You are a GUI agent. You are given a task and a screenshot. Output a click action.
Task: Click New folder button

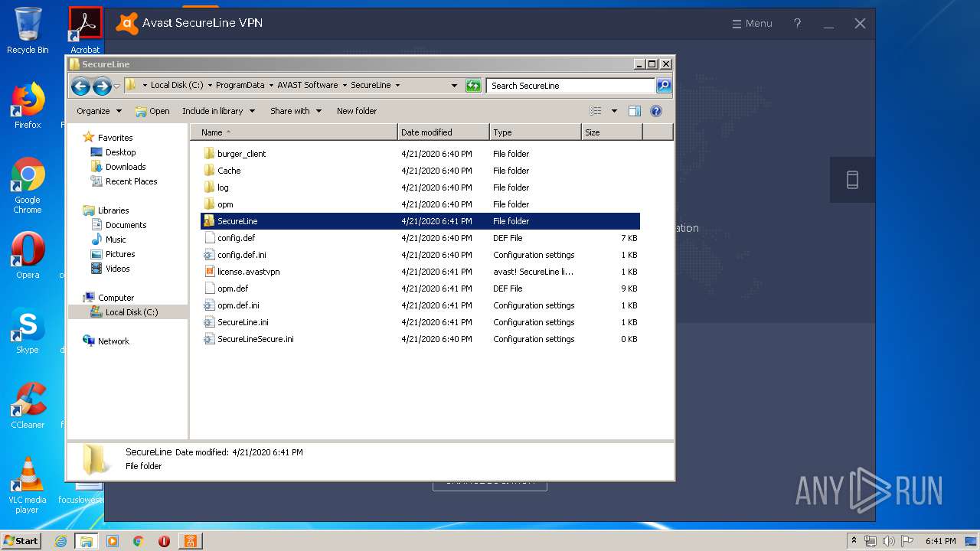pos(357,111)
